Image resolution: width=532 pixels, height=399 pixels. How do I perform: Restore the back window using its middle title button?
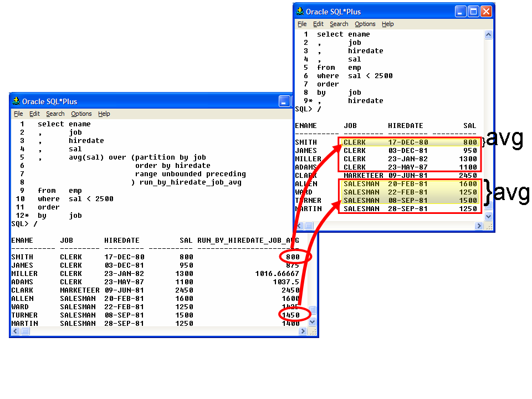click(x=474, y=11)
